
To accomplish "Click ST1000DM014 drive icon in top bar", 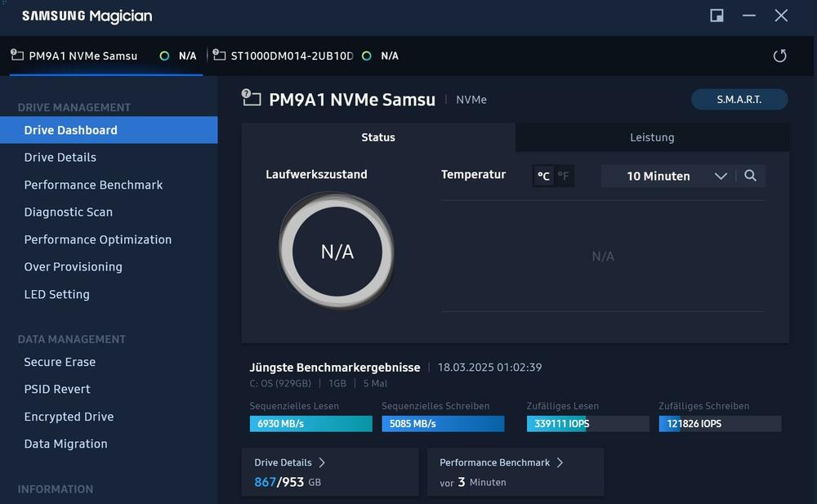I will [219, 56].
